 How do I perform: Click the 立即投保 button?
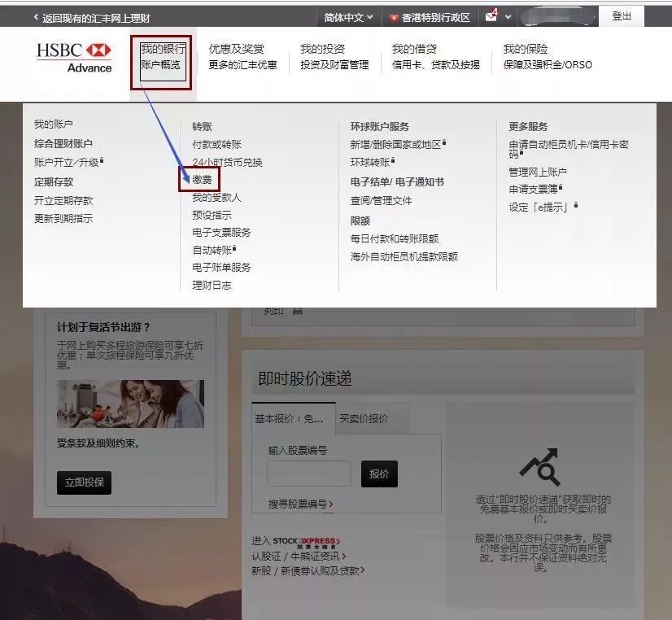click(84, 482)
